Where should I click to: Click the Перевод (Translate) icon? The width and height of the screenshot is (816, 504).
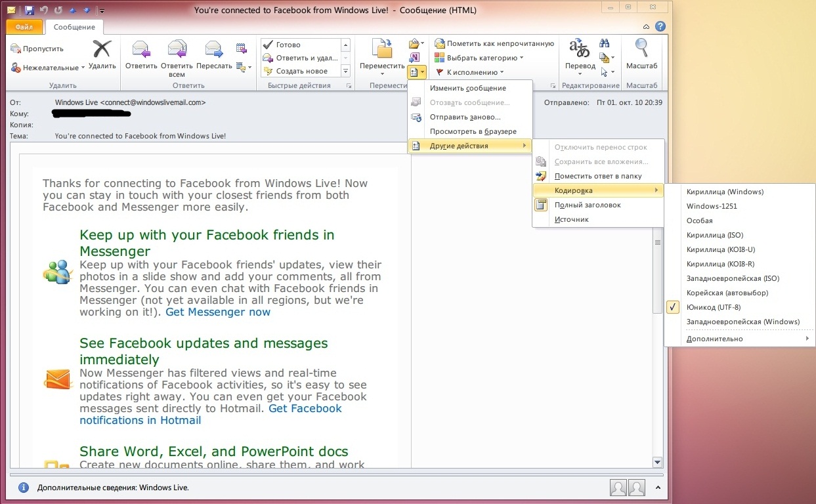[x=580, y=51]
